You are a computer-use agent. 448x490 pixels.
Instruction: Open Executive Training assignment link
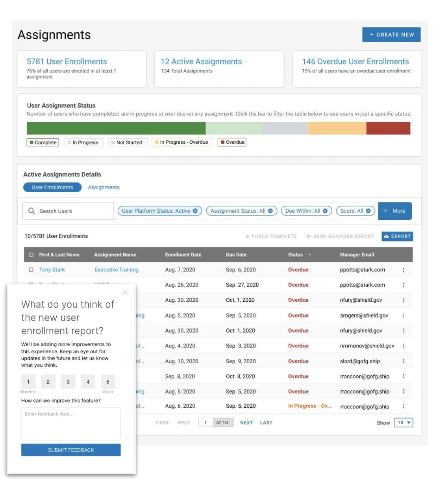pos(117,270)
